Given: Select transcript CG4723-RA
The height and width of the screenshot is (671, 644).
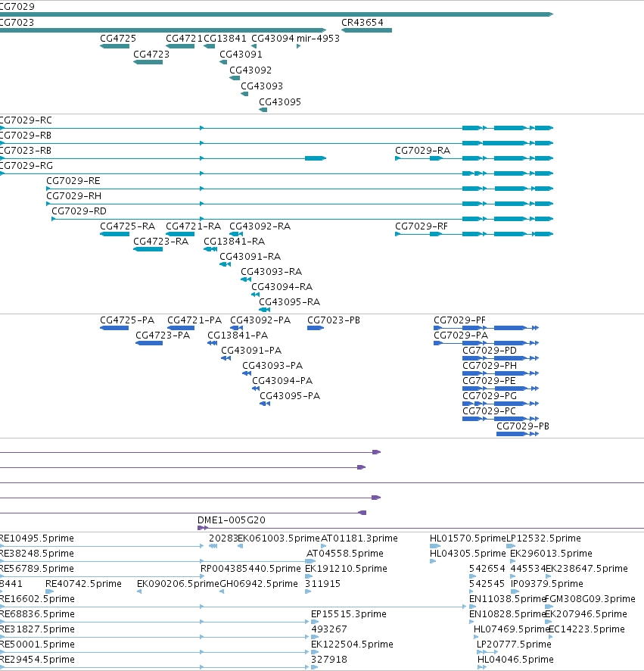Looking at the screenshot, I should pyautogui.click(x=148, y=249).
